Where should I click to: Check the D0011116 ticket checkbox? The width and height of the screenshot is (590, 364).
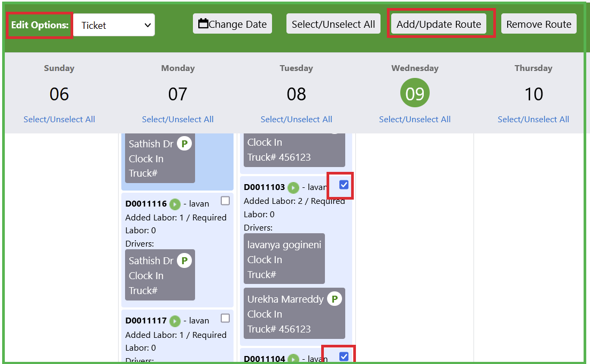point(225,201)
